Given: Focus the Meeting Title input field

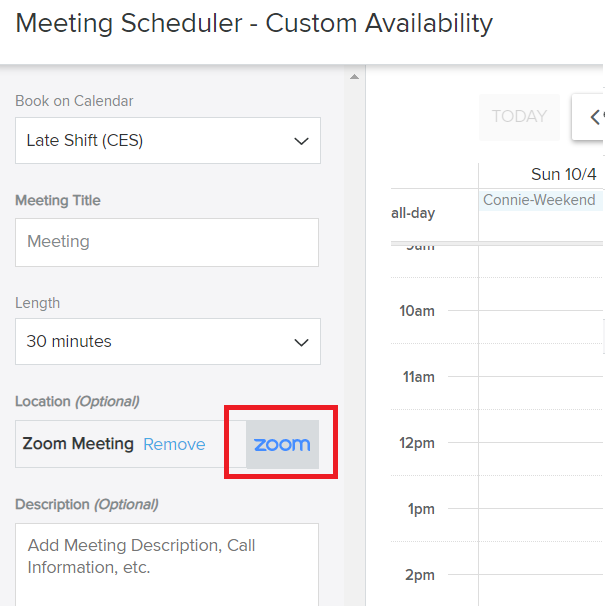Looking at the screenshot, I should [x=167, y=242].
